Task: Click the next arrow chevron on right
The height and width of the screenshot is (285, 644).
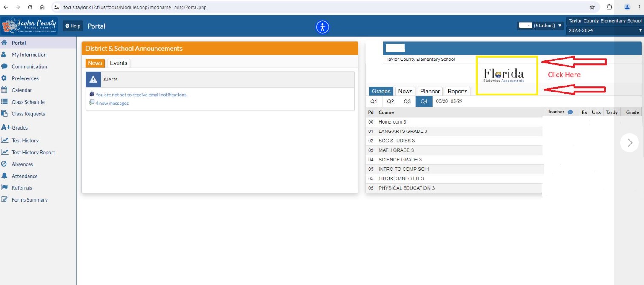Action: pos(630,143)
